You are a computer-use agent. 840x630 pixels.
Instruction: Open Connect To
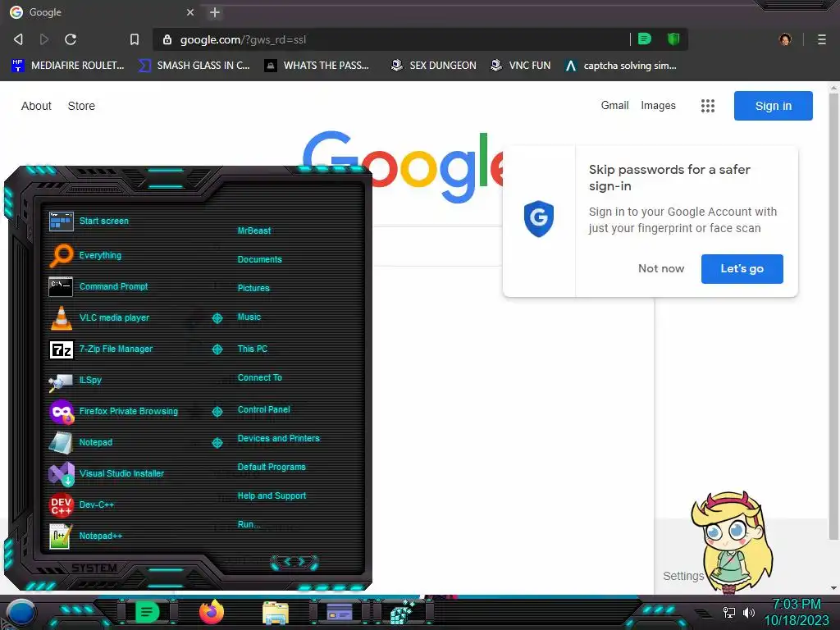pyautogui.click(x=259, y=377)
